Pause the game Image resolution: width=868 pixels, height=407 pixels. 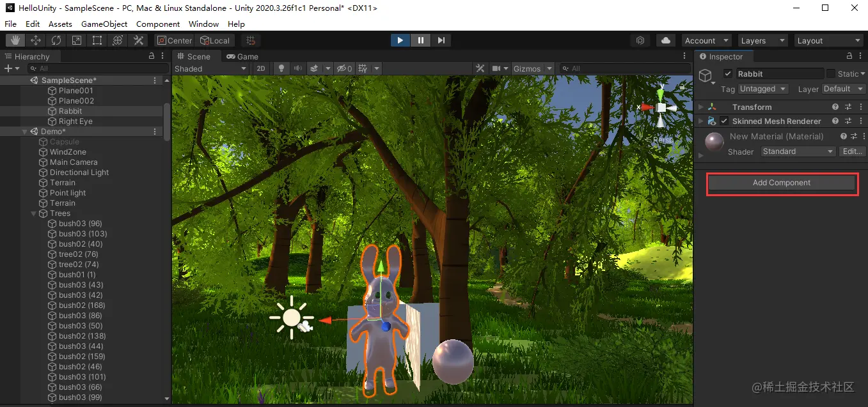420,40
